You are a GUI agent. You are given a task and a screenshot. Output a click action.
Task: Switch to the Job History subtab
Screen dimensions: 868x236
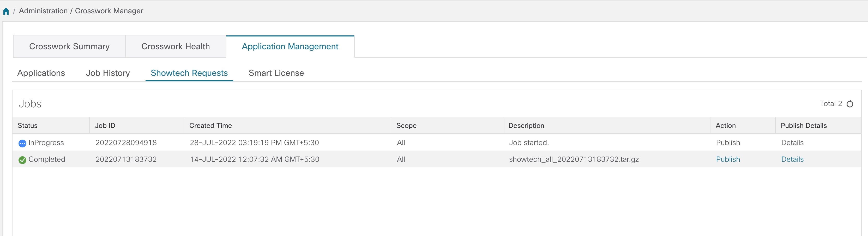click(108, 73)
